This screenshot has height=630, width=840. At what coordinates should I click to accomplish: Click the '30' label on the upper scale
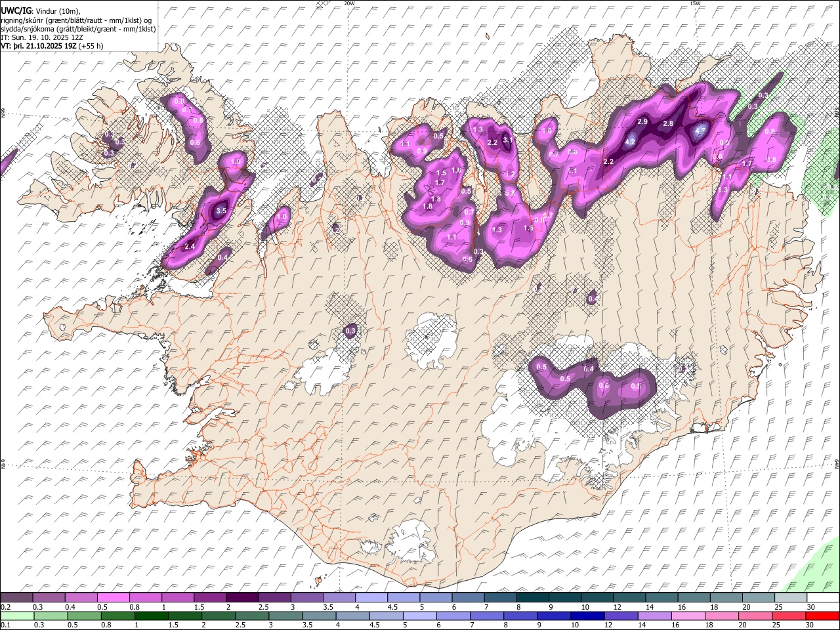pos(810,607)
